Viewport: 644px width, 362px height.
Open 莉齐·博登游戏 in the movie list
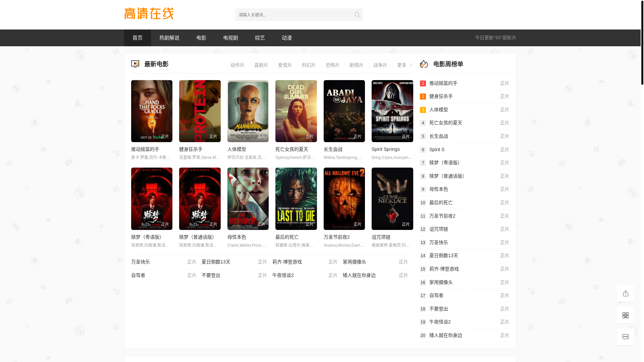tap(287, 262)
